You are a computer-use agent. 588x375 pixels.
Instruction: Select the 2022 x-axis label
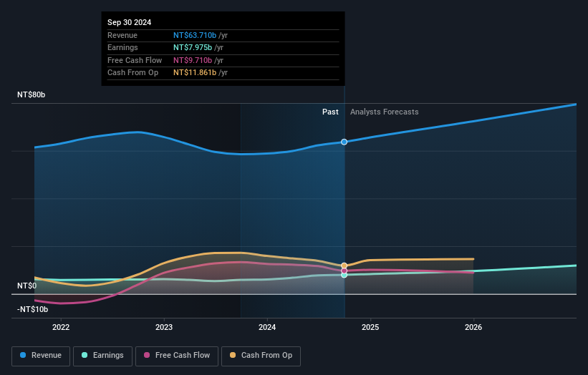[61, 327]
